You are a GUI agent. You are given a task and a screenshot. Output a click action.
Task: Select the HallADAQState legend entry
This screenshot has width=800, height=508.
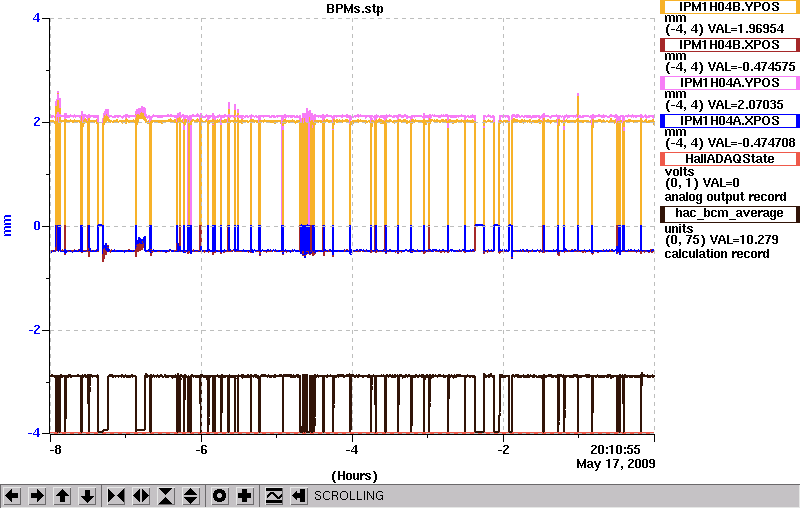click(x=730, y=159)
